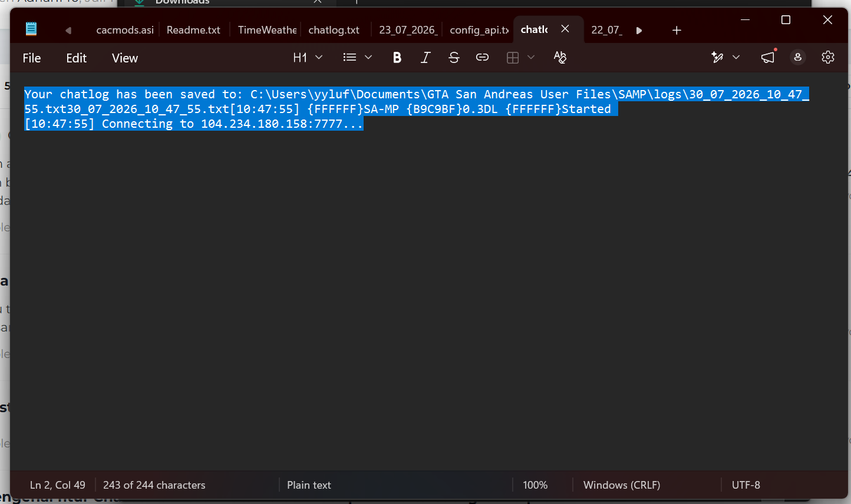Expand list style options chevron

pos(368,57)
